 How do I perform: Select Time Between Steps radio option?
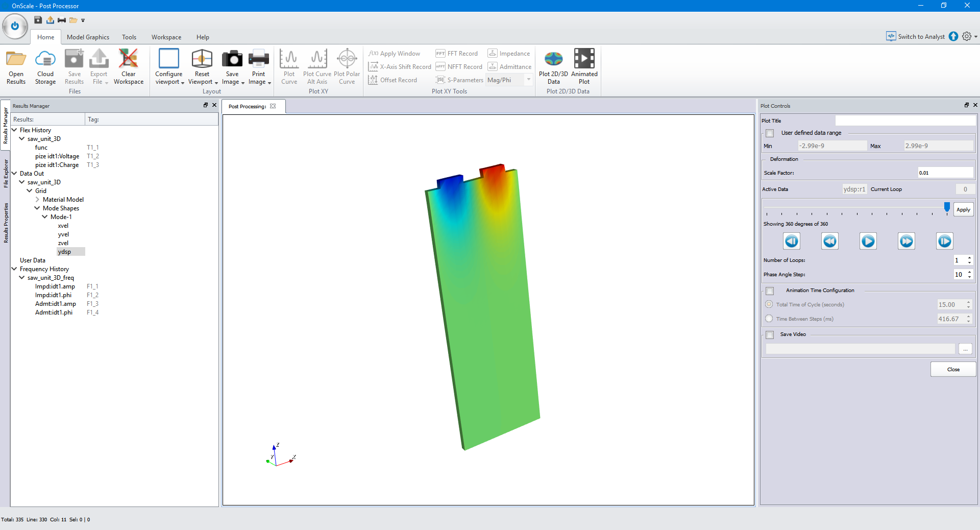pos(769,319)
